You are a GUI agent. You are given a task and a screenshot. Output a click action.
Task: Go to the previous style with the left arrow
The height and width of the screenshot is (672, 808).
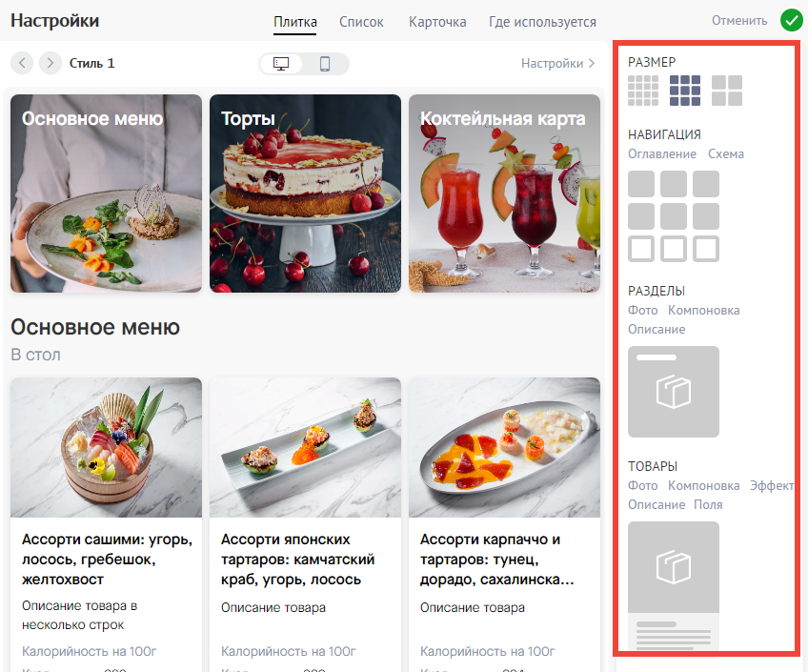tap(22, 63)
